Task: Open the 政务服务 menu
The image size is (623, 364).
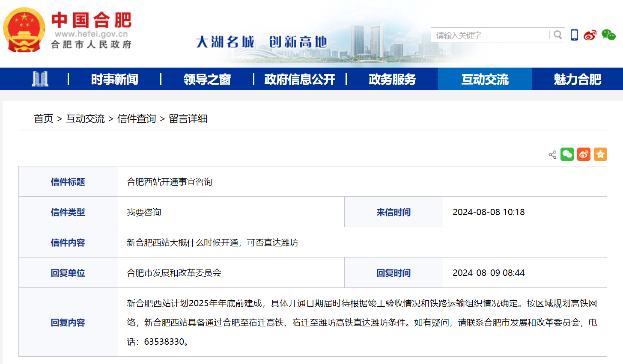Action: (x=392, y=79)
